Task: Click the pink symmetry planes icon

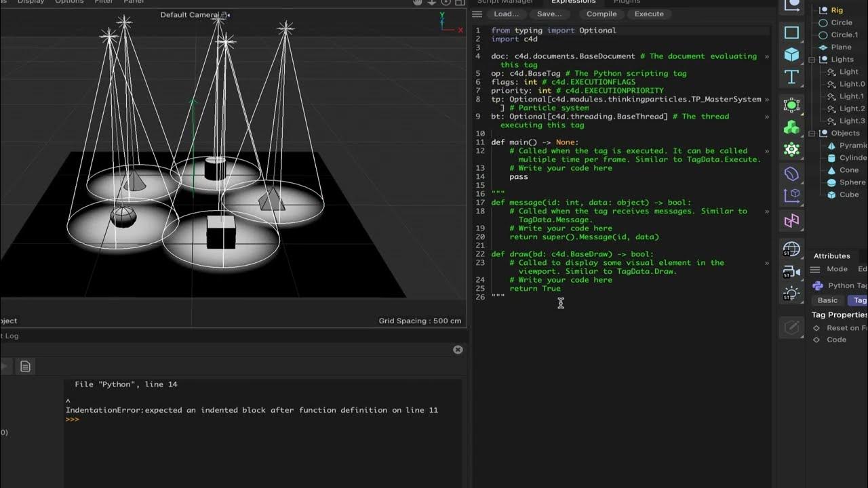Action: [x=791, y=220]
